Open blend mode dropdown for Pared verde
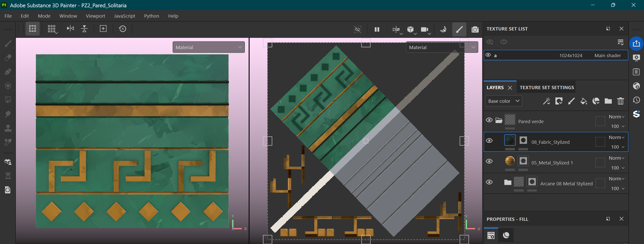 pos(617,117)
